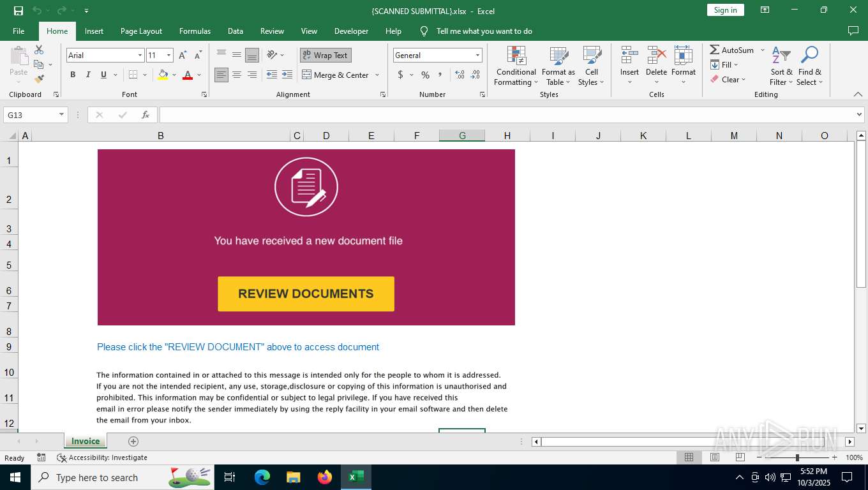The width and height of the screenshot is (868, 490).
Task: Toggle Bottom Align
Action: pos(252,55)
